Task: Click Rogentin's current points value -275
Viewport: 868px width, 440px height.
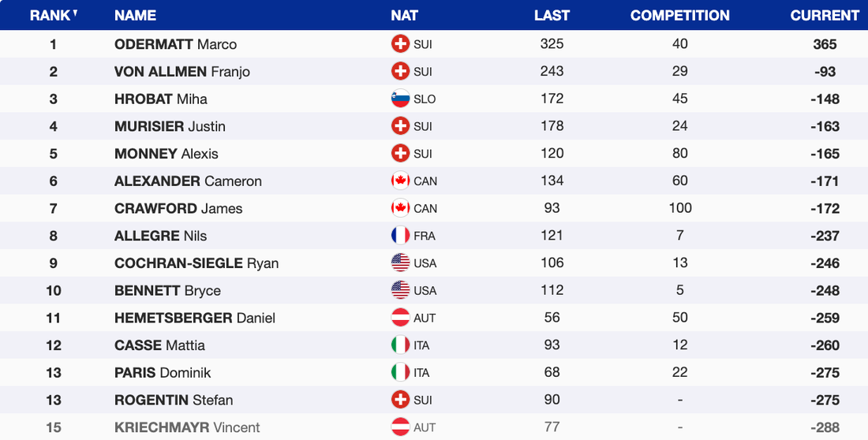Action: click(825, 400)
